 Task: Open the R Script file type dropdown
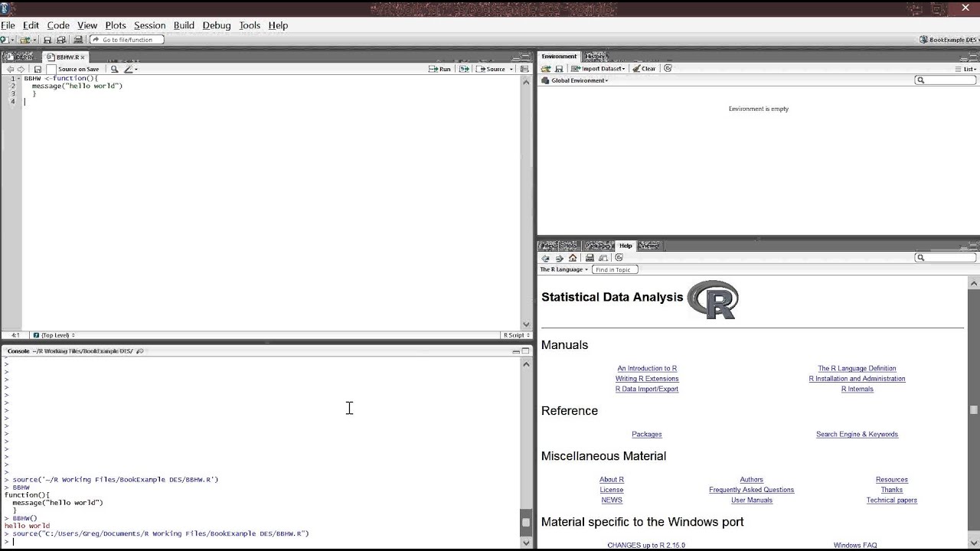(x=515, y=335)
